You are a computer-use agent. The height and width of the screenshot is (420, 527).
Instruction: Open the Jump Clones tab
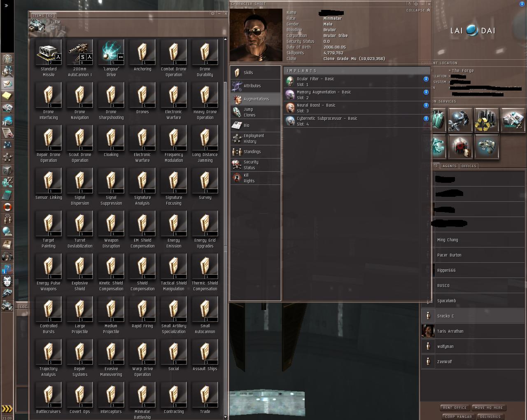[255, 112]
